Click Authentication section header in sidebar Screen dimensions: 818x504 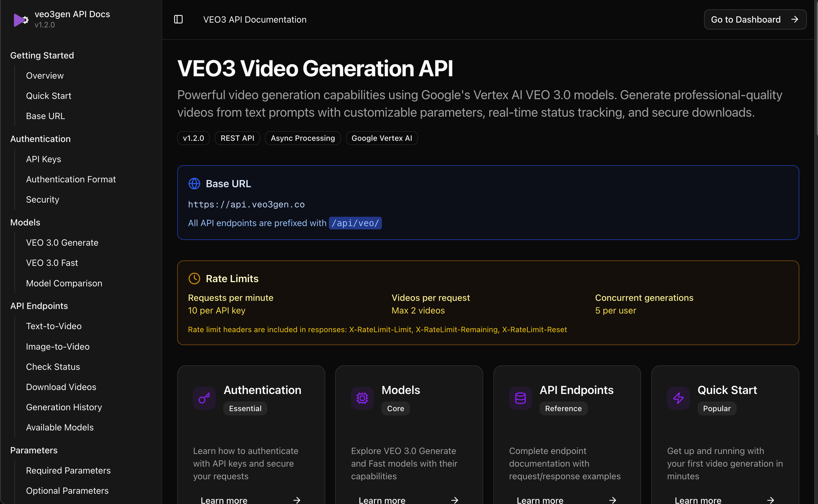pos(40,139)
